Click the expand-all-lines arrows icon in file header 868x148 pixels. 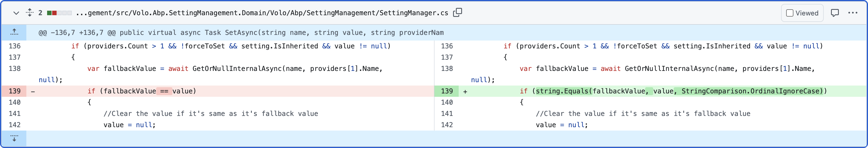pyautogui.click(x=30, y=13)
